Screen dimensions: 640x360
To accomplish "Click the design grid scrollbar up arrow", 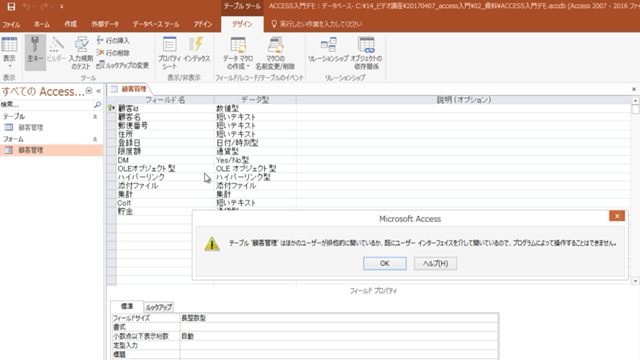I will click(x=635, y=100).
